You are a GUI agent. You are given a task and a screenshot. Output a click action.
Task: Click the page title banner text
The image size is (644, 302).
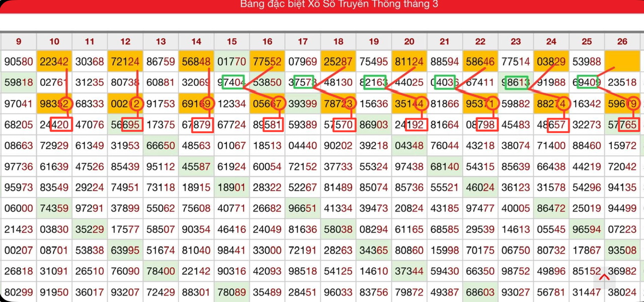(339, 5)
